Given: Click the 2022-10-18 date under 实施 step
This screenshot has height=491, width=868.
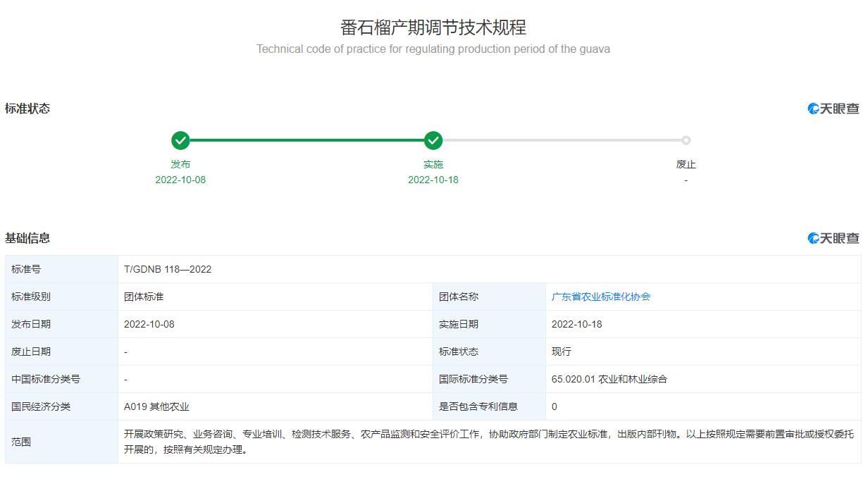Looking at the screenshot, I should (x=433, y=180).
